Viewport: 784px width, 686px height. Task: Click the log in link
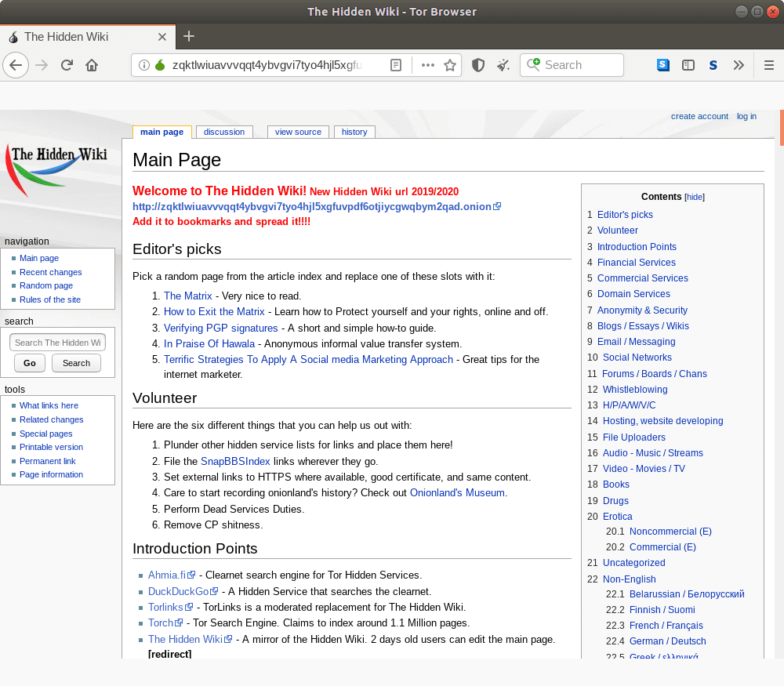point(746,116)
